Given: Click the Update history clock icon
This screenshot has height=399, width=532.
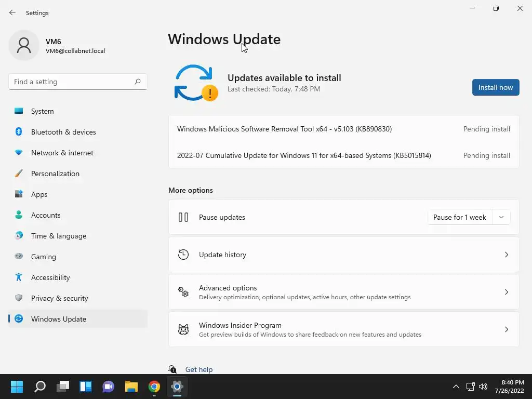Looking at the screenshot, I should (x=183, y=255).
